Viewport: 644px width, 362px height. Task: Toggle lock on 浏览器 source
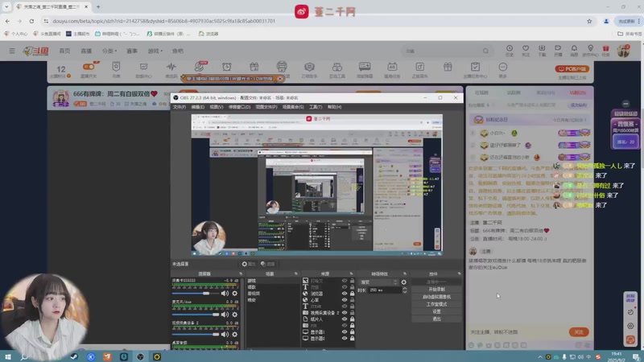[x=352, y=294]
